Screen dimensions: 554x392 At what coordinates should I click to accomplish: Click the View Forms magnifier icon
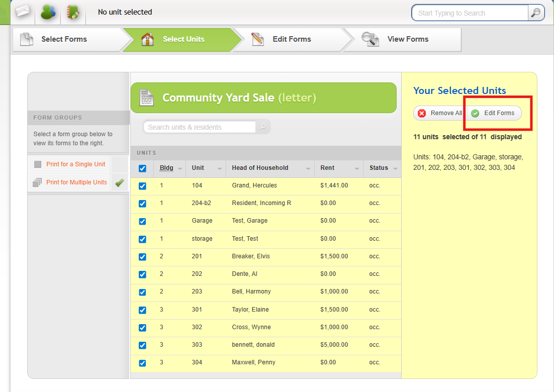[x=370, y=39]
